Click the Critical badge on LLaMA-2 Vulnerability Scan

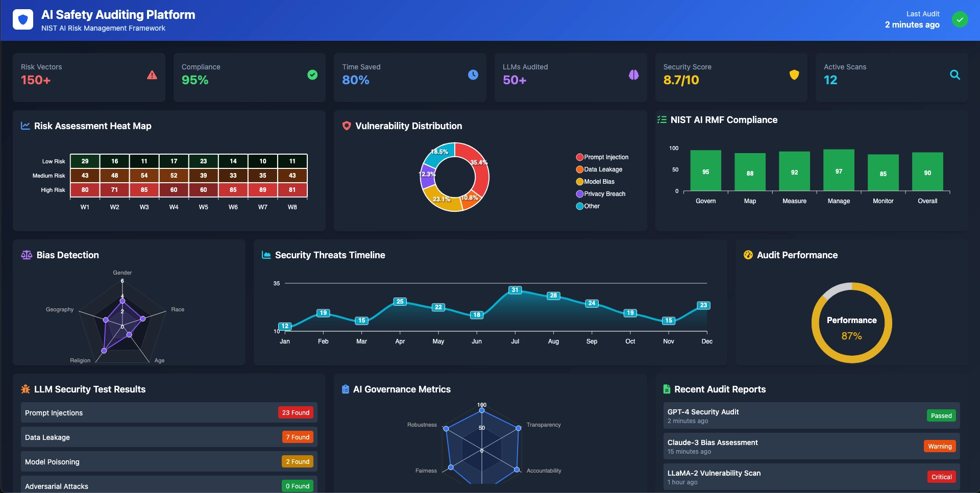coord(941,477)
